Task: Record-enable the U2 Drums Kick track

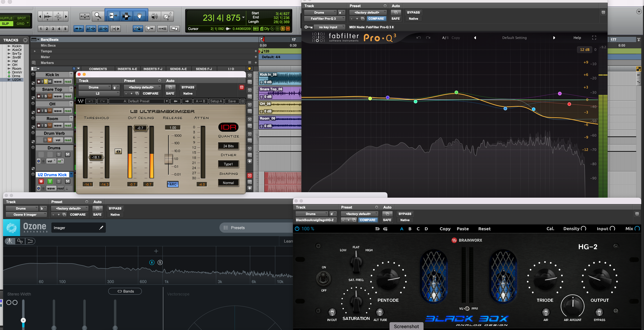Action: [x=41, y=181]
